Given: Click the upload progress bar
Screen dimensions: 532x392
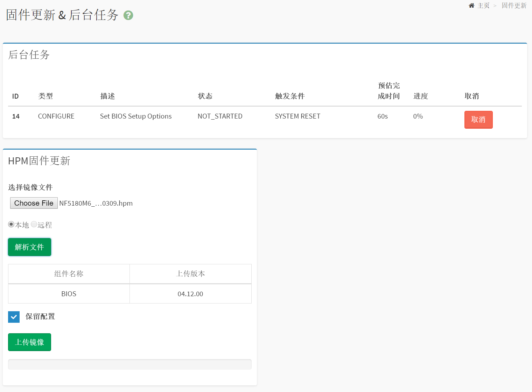Looking at the screenshot, I should point(129,364).
